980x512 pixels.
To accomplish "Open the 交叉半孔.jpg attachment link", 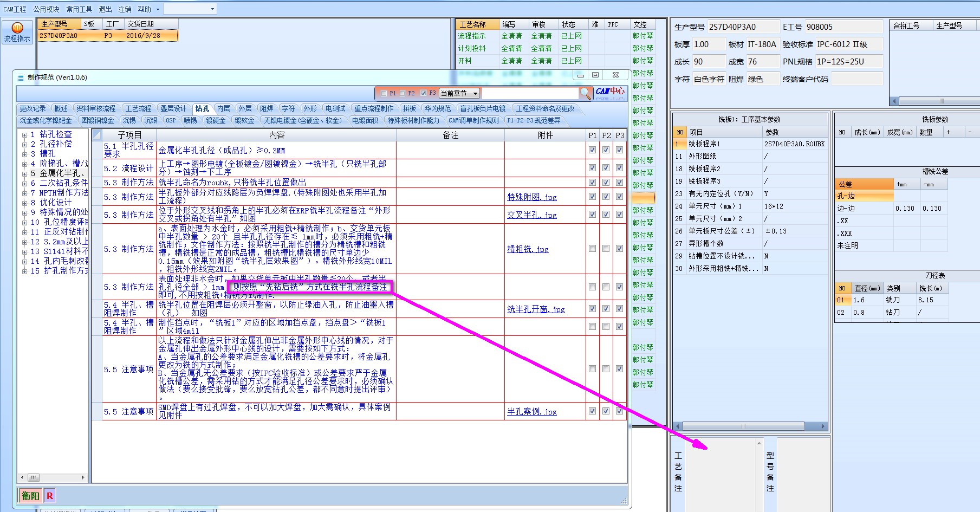I will coord(531,215).
